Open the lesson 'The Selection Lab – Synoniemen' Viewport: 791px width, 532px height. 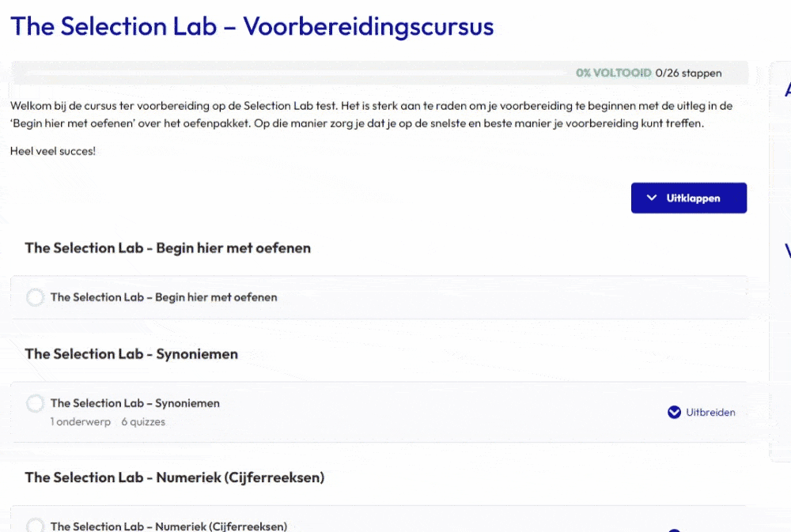134,403
